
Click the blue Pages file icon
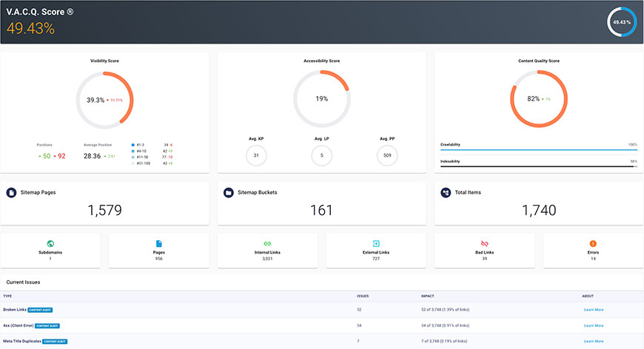tap(159, 243)
